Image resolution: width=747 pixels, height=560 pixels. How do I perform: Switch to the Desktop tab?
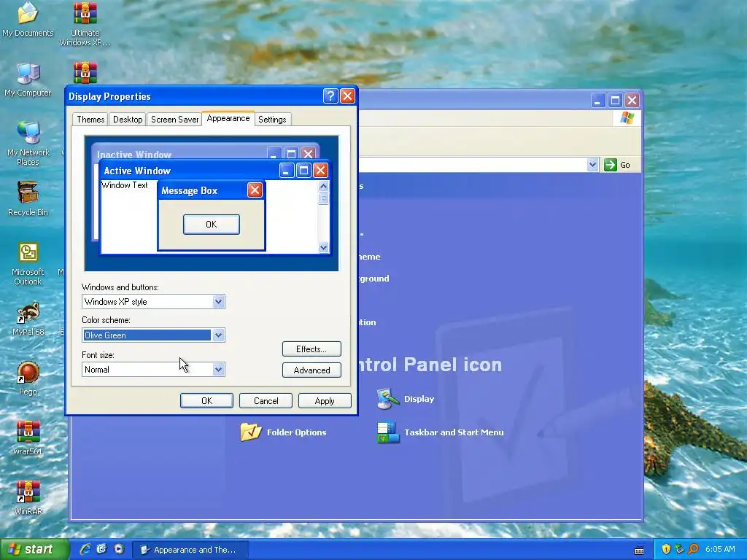128,120
